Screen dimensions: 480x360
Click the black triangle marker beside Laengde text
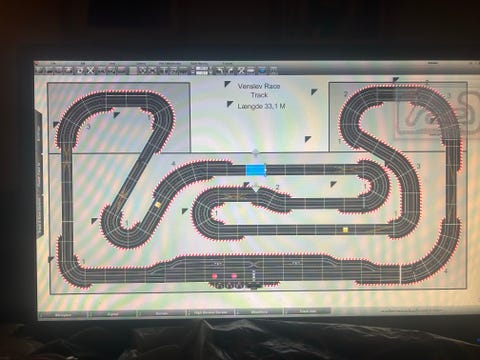tap(230, 104)
